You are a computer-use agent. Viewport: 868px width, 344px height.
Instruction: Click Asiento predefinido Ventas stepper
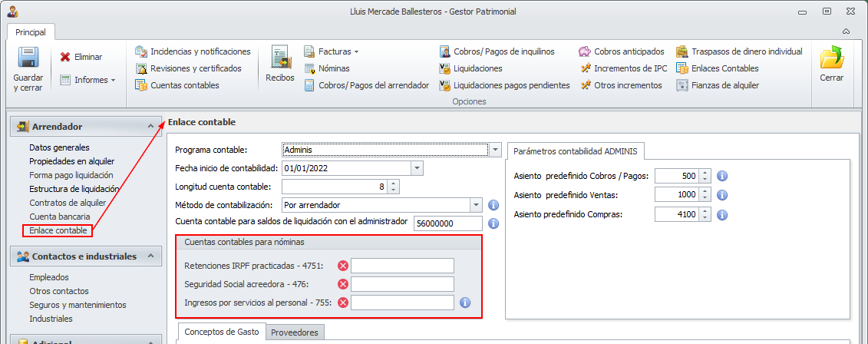(x=705, y=195)
